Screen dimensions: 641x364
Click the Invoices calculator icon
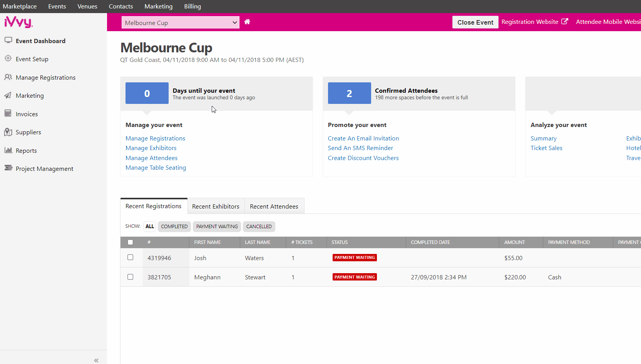pos(8,113)
